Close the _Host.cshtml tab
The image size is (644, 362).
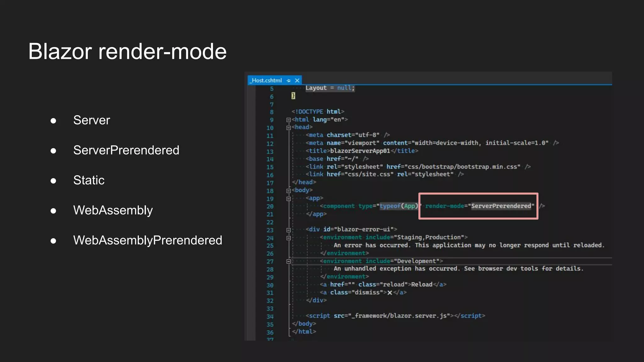tap(297, 81)
